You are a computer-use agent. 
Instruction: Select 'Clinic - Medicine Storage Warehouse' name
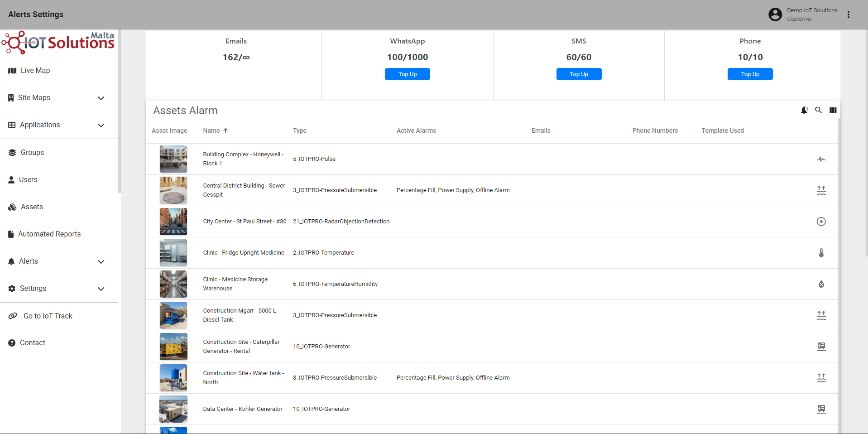[x=235, y=284]
